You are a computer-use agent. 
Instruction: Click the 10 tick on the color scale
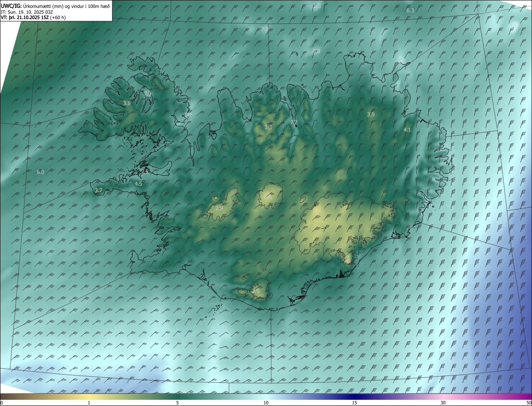266,403
